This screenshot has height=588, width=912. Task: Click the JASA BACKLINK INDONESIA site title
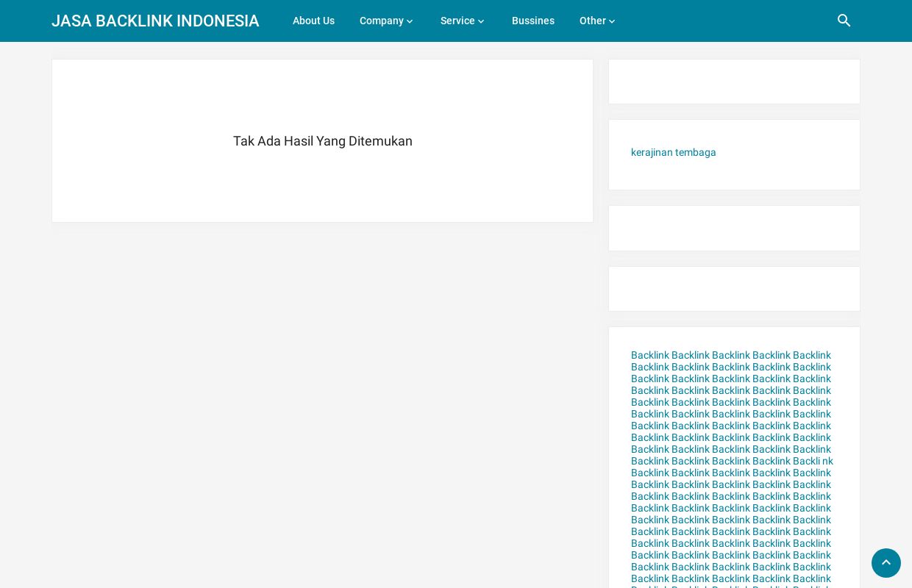pos(155,21)
